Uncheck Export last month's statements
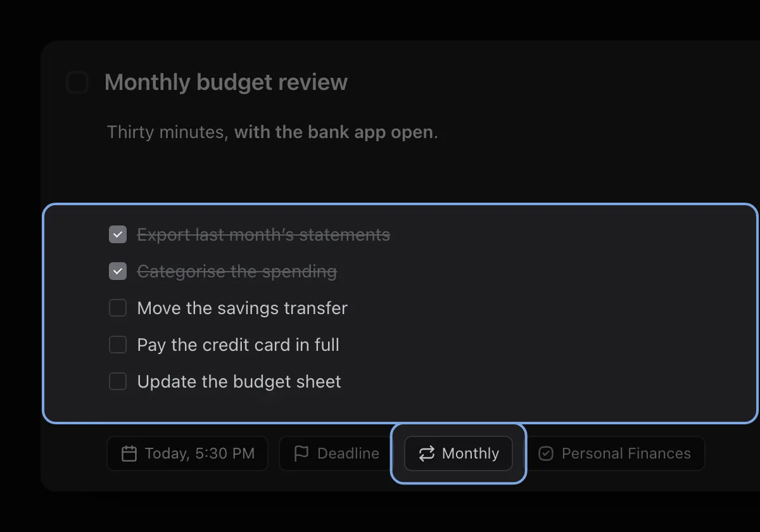The width and height of the screenshot is (760, 532). click(118, 235)
